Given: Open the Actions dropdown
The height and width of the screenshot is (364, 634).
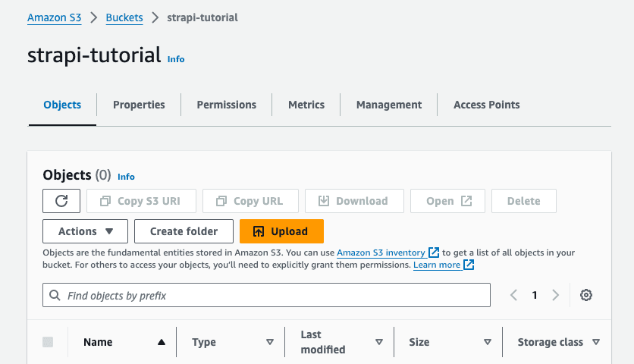Looking at the screenshot, I should [85, 231].
